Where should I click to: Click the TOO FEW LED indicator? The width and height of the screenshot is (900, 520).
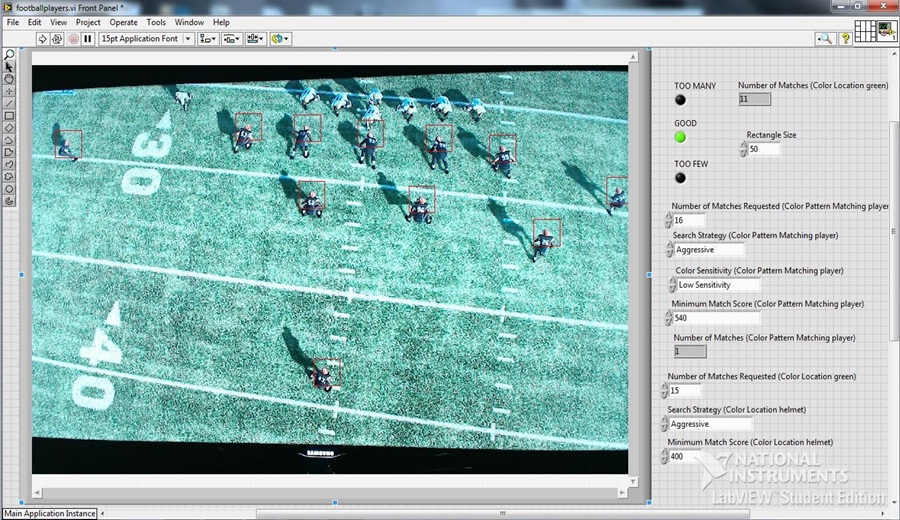click(x=680, y=178)
